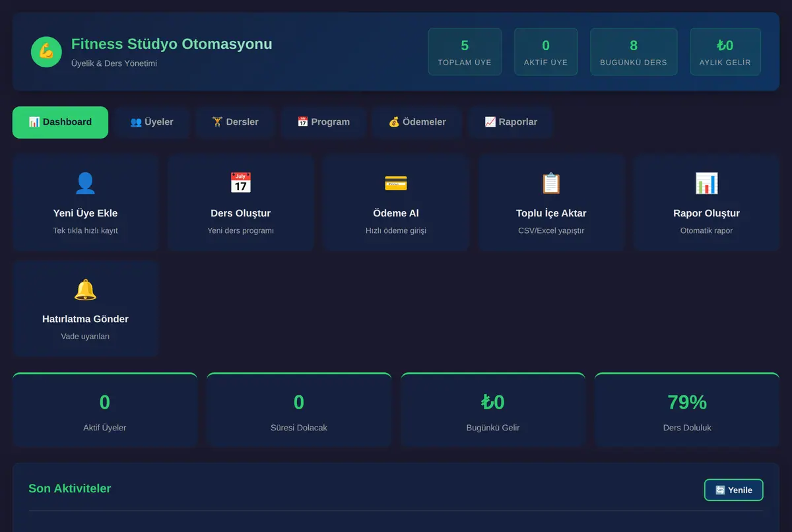Screen dimensions: 792x532
Task: Click the Fitness Stüdyo Otomasyonu title
Action: pos(172,44)
